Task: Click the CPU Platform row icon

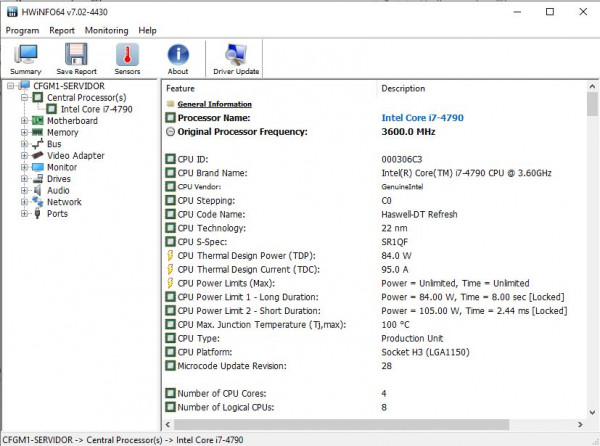Action: coord(170,352)
